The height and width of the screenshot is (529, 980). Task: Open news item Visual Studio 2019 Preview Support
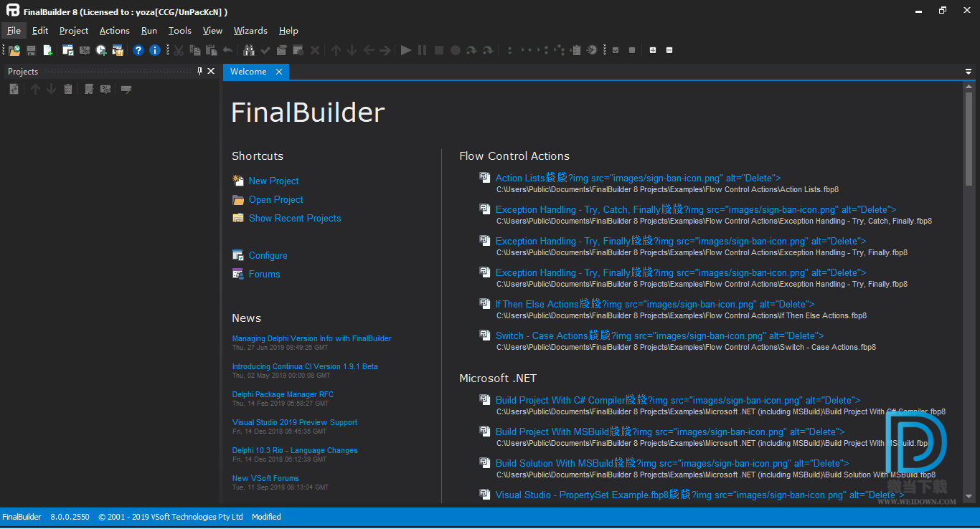295,422
